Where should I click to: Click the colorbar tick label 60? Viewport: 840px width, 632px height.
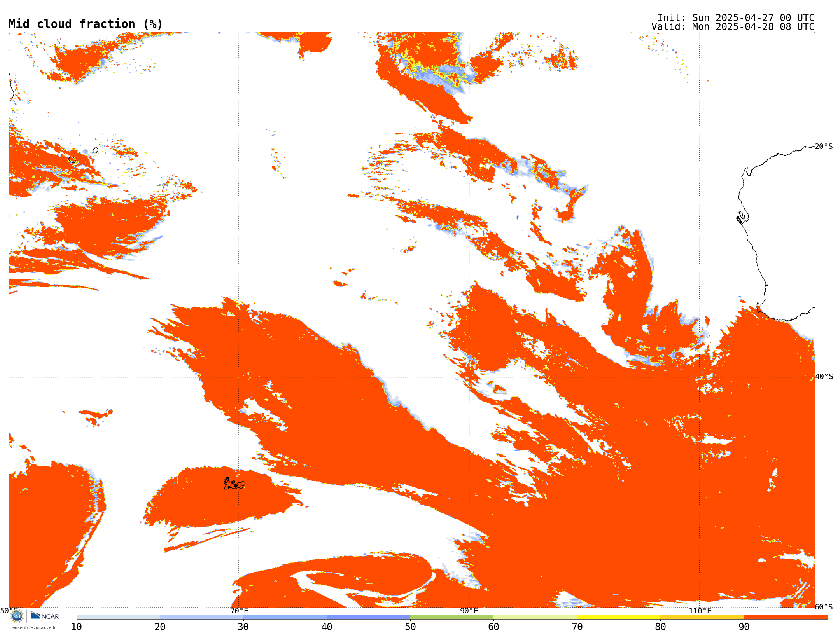click(x=493, y=627)
